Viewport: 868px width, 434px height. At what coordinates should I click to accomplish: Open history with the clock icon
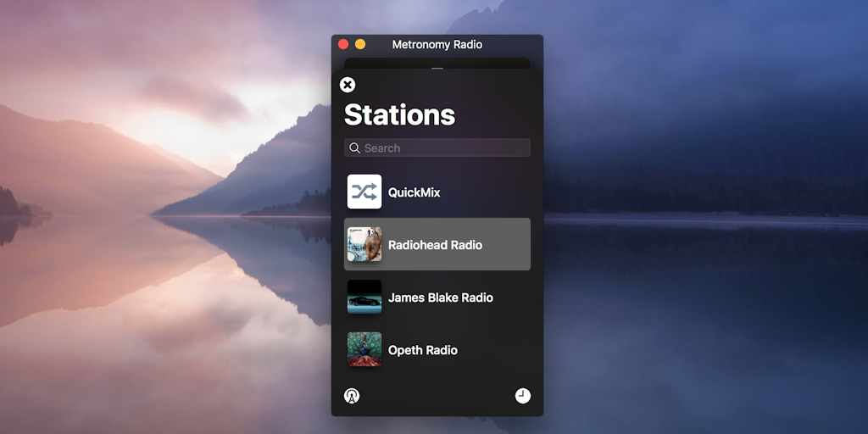(x=522, y=396)
